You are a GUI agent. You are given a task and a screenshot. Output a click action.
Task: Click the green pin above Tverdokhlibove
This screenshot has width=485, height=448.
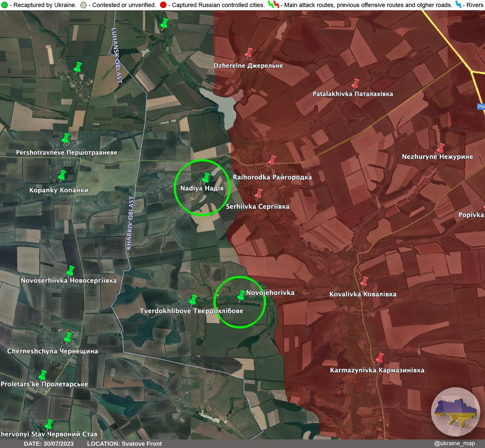point(194,300)
